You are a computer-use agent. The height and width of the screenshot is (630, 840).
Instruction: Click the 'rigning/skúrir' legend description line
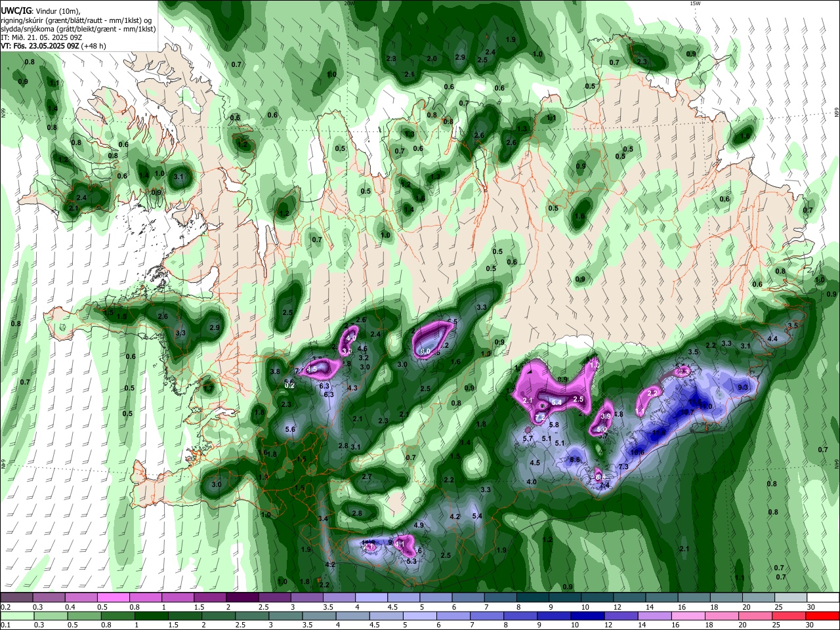75,20
